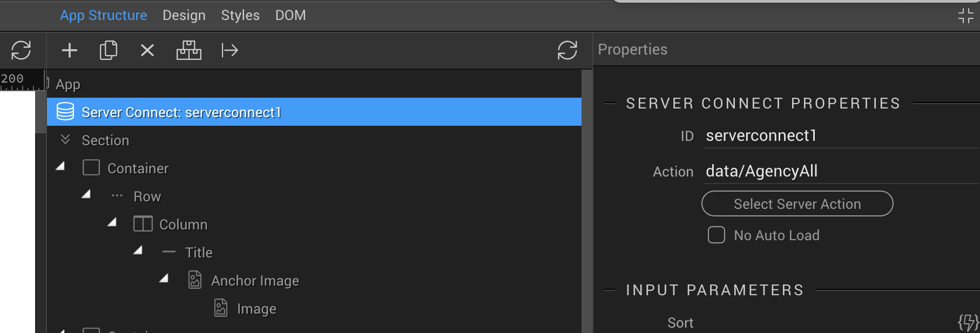980x333 pixels.
Task: Expand the Section double chevron
Action: (65, 139)
